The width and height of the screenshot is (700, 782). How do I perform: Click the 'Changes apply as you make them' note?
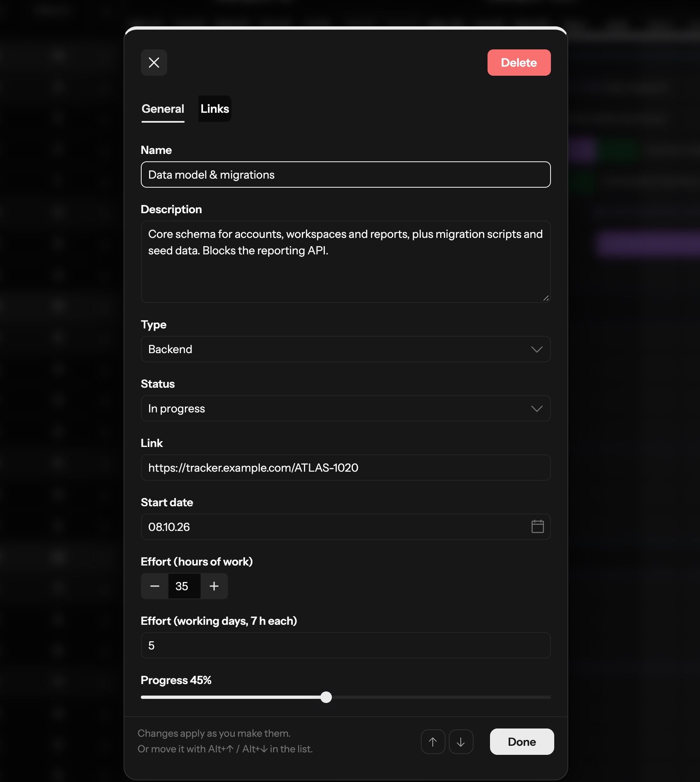click(214, 733)
